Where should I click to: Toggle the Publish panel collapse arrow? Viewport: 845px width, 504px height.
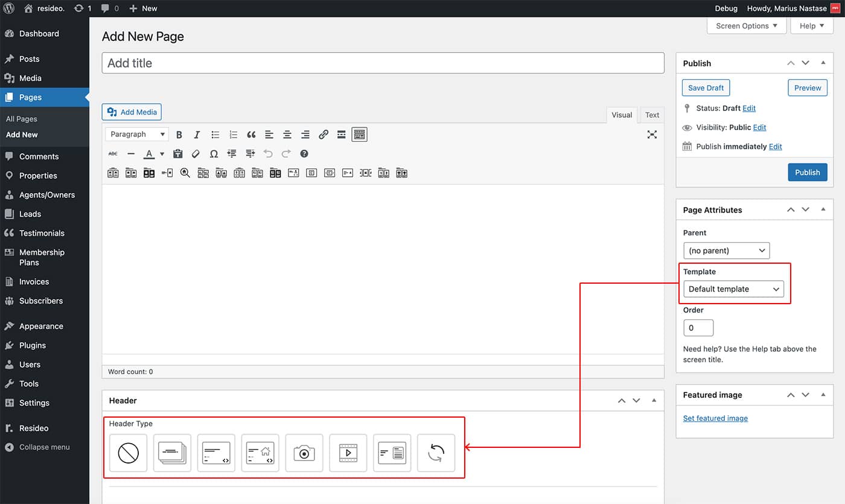tap(823, 63)
